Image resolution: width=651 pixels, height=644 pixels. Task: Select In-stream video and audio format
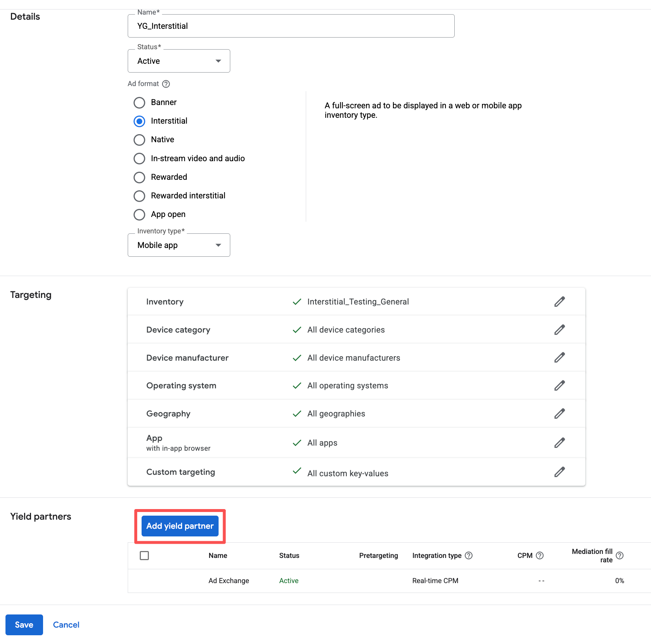[x=139, y=159]
